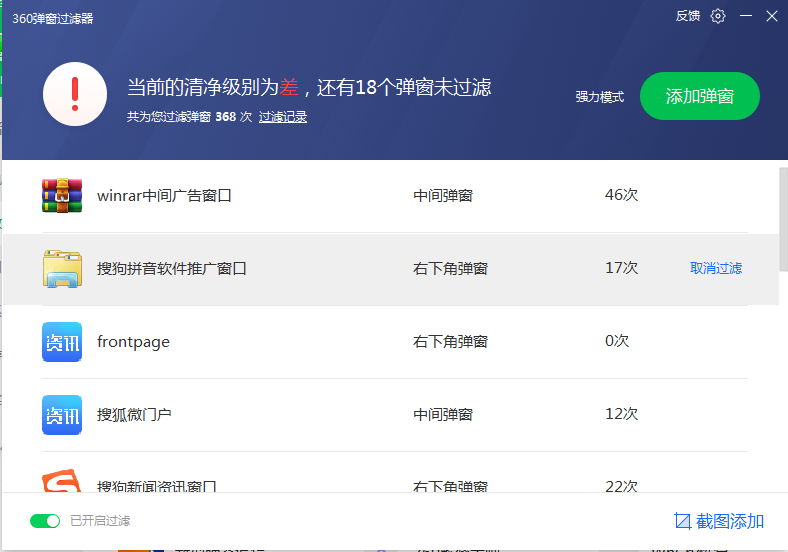
Task: Click the 0次 count value
Action: pos(617,341)
